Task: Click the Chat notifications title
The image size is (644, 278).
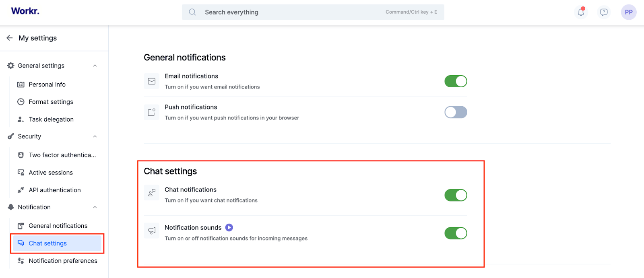Action: (x=190, y=189)
